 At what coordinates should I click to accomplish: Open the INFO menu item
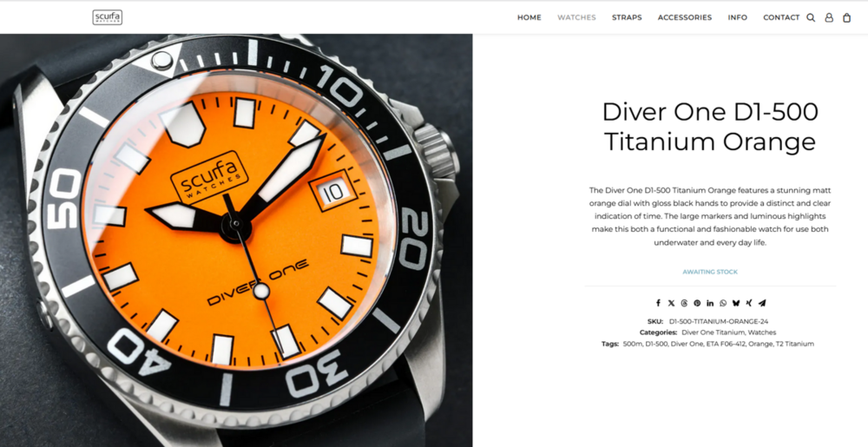click(737, 17)
